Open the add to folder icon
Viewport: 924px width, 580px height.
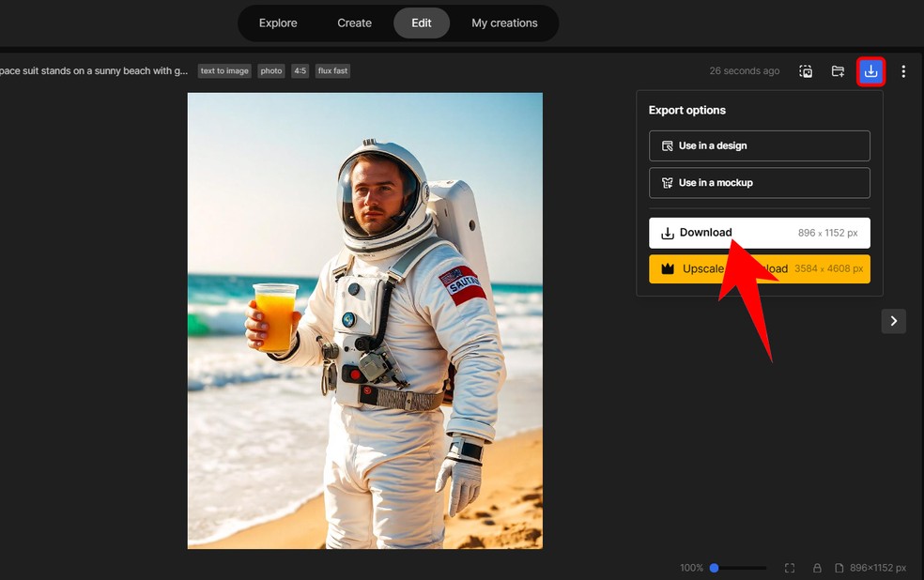(838, 71)
